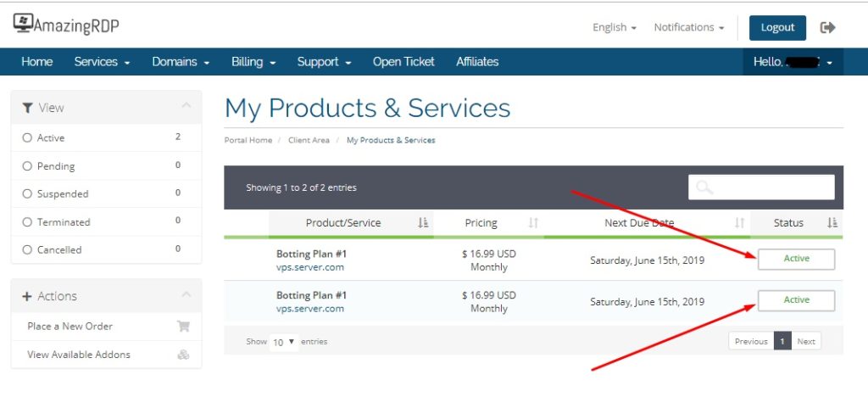Click Showing 1 to 2 of 2 entries text
The width and height of the screenshot is (868, 397).
[301, 187]
